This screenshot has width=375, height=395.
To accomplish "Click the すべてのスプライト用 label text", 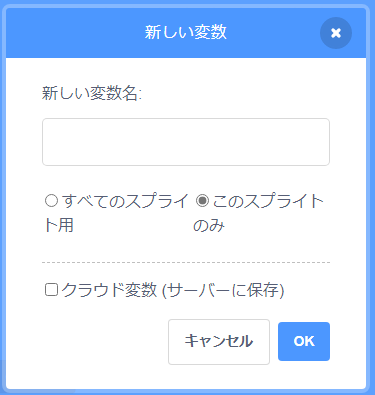I will pos(117,213).
